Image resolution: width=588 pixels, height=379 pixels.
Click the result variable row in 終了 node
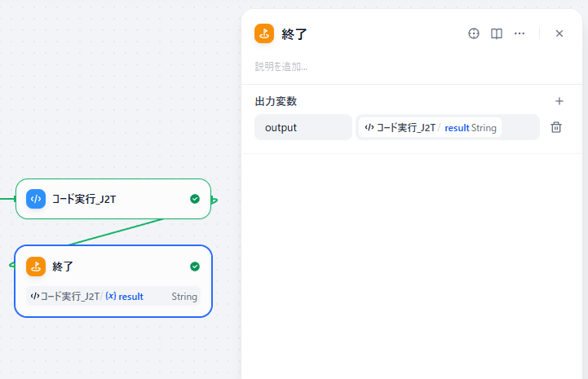tap(113, 296)
